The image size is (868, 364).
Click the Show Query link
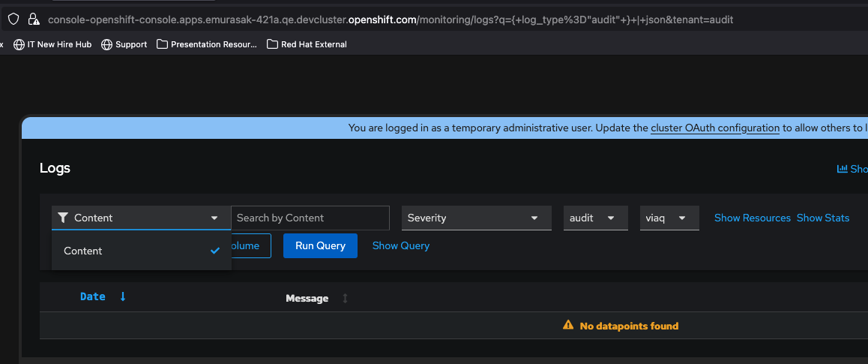pos(401,245)
